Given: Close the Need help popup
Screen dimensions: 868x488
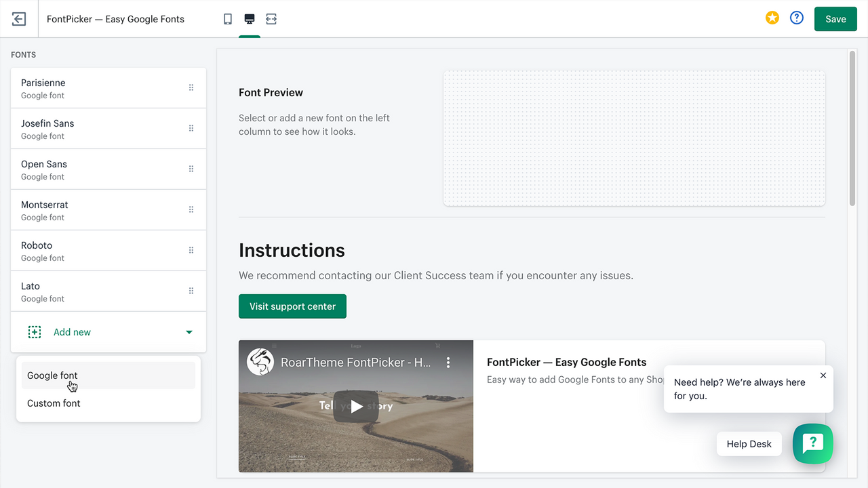Looking at the screenshot, I should [x=823, y=375].
